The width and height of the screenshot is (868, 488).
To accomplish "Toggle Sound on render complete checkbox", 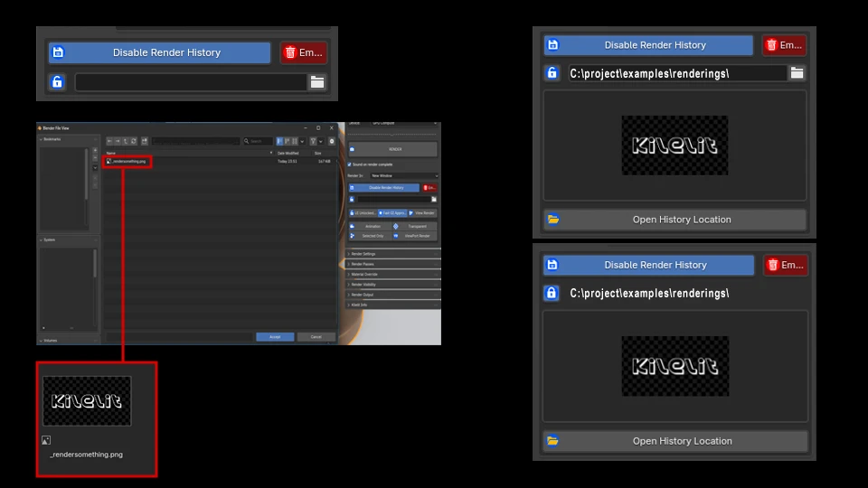I will point(349,164).
